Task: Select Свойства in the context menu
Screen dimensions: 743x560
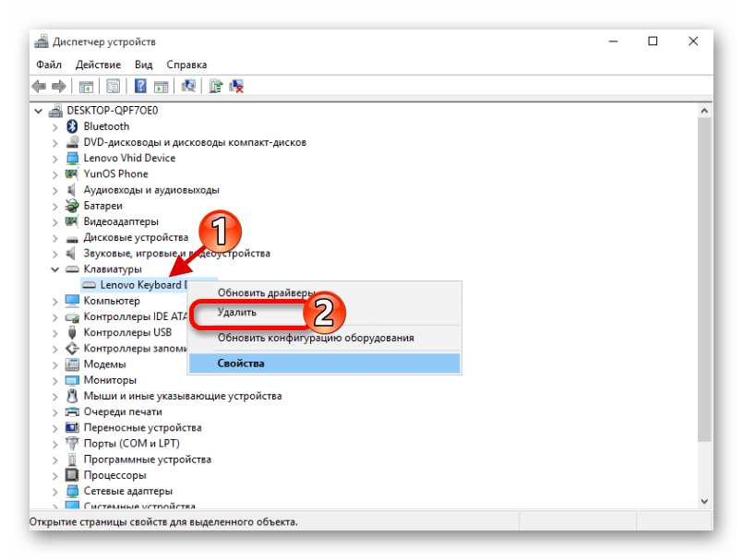Action: [x=241, y=363]
